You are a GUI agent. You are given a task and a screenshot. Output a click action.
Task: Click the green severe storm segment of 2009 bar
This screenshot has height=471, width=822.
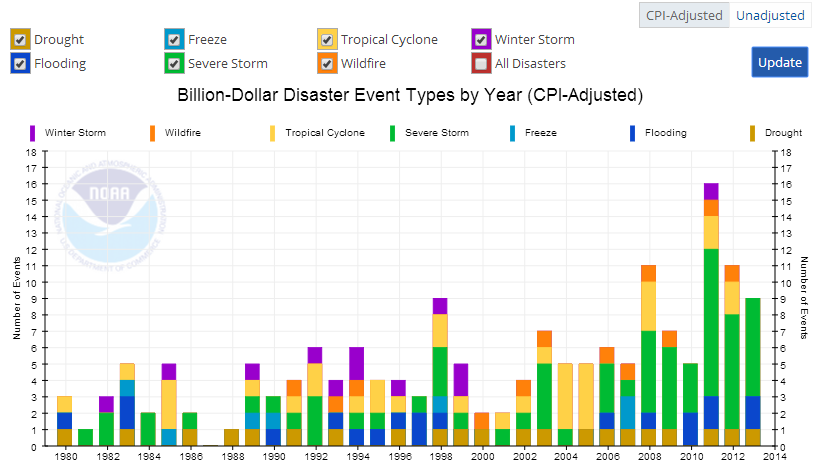[669, 389]
